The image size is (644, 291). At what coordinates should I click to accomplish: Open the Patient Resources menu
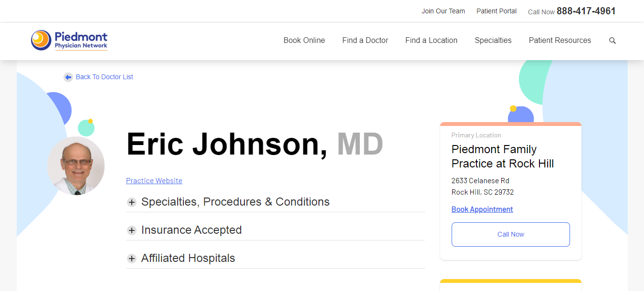(x=560, y=41)
